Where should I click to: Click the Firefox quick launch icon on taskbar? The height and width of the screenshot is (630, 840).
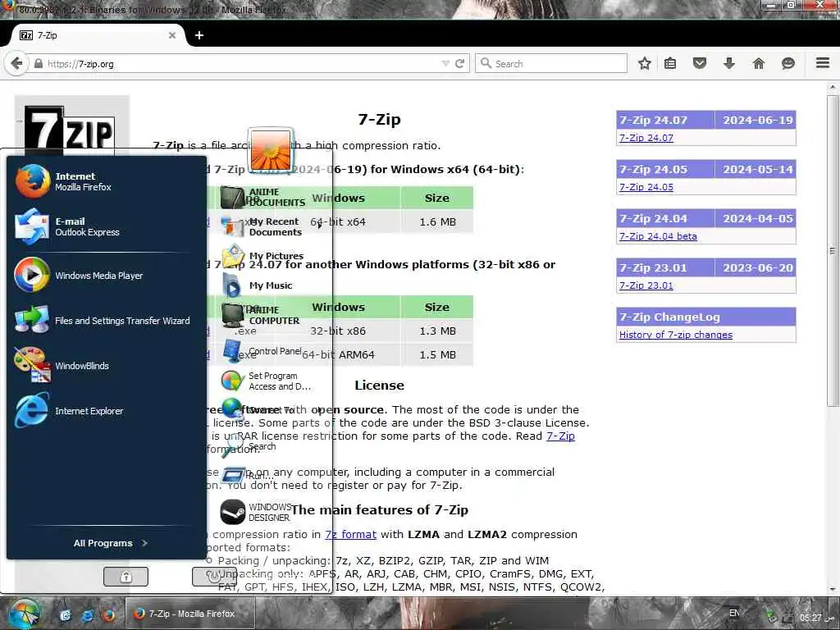click(109, 615)
